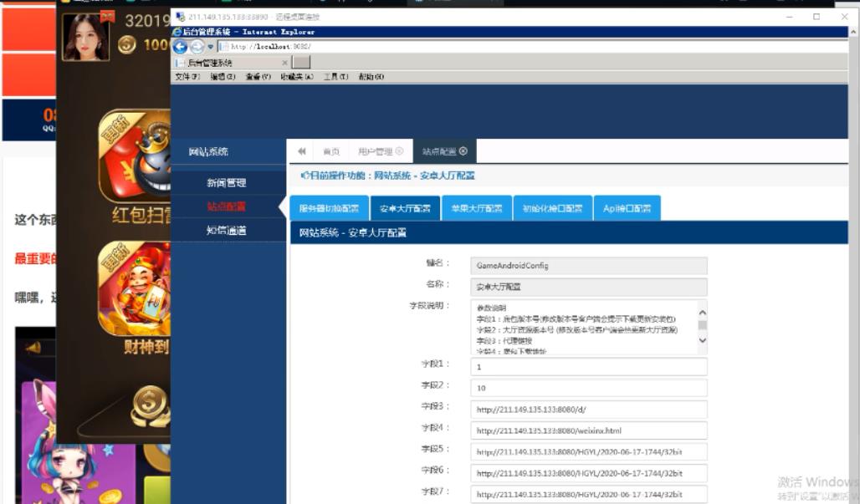Screen dimensions: 860x504
Task: Click the player avatar in game window
Action: tap(86, 38)
